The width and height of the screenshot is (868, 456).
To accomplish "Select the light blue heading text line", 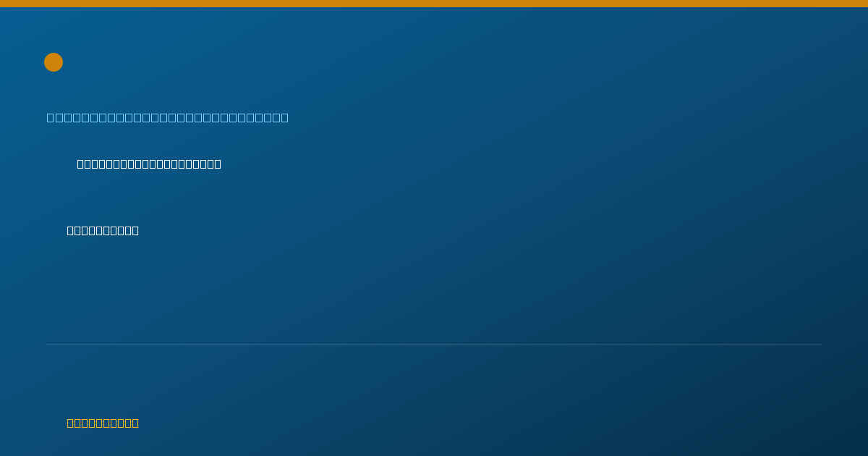I will (x=168, y=117).
